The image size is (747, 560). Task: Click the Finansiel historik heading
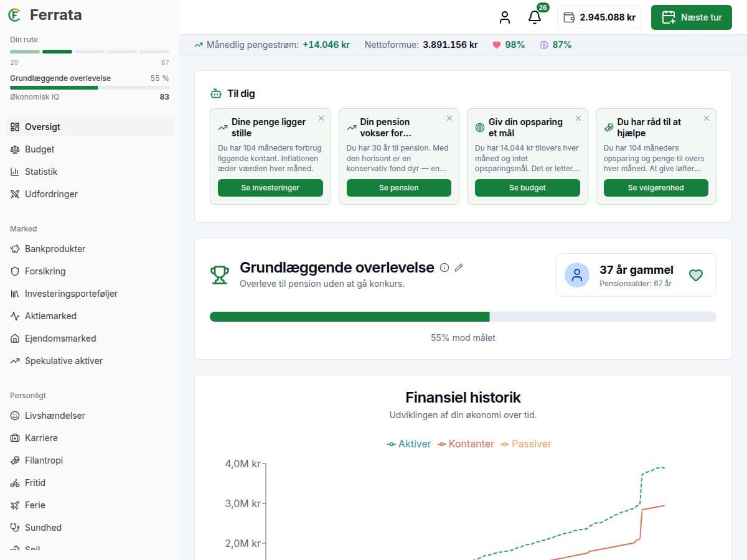coord(463,398)
